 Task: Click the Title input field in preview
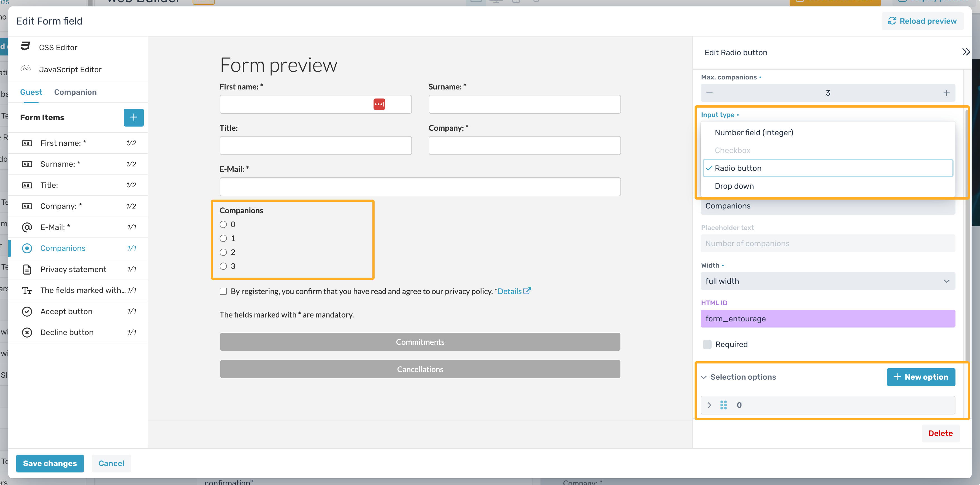tap(316, 145)
